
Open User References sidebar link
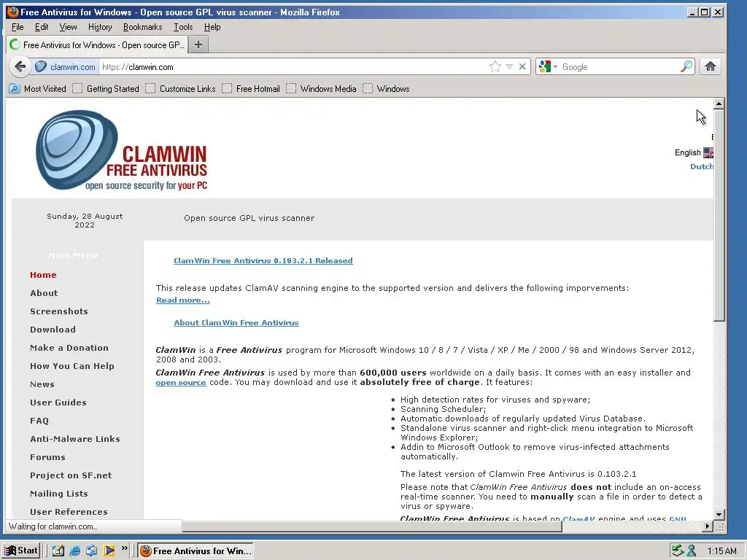pos(69,512)
